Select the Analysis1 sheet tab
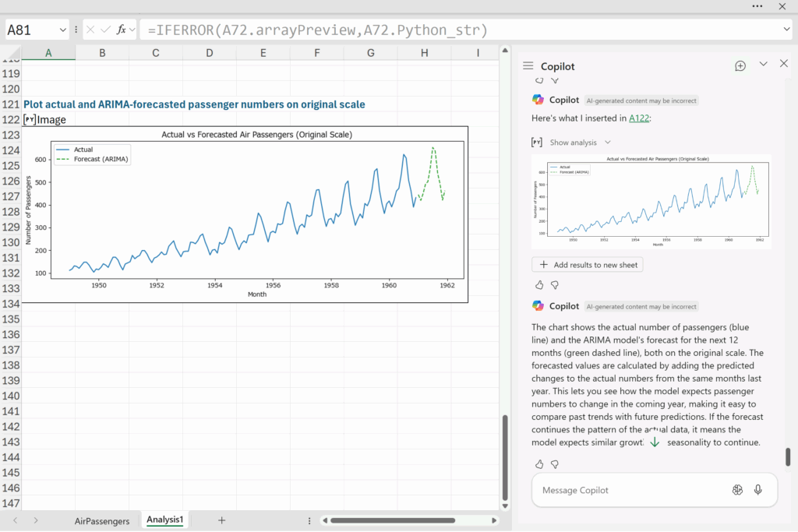 164,520
